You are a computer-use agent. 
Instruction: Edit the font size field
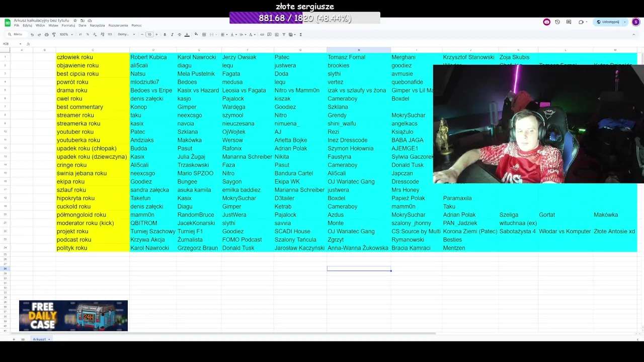[x=149, y=35]
